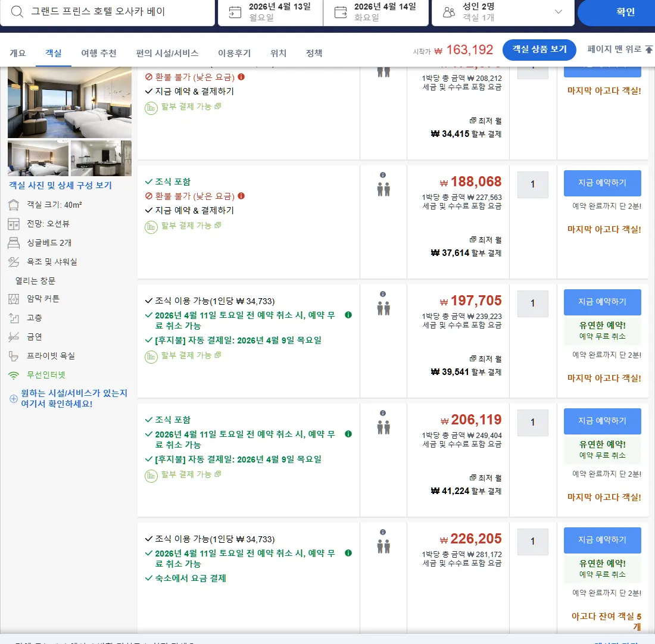
Task: Expand the 성인 2명 guest selector chevron
Action: point(558,12)
